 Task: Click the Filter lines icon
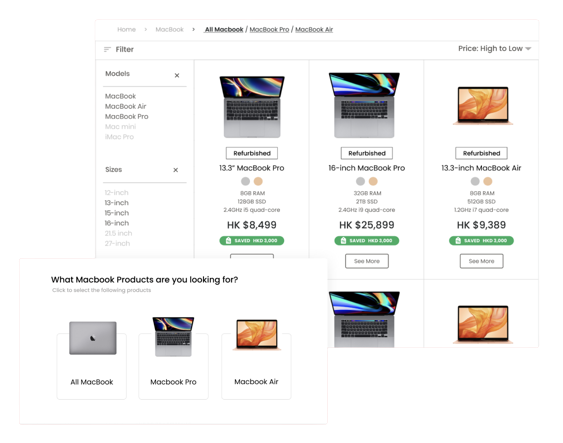coord(107,50)
